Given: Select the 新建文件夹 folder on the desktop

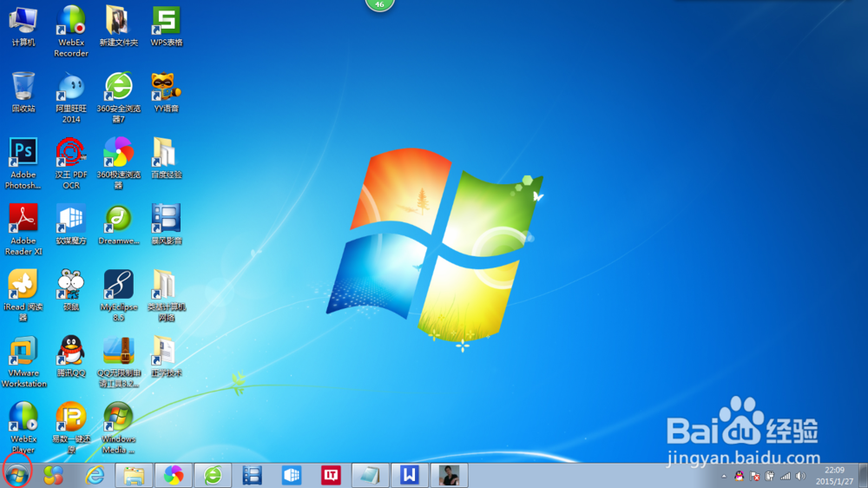Looking at the screenshot, I should point(118,27).
